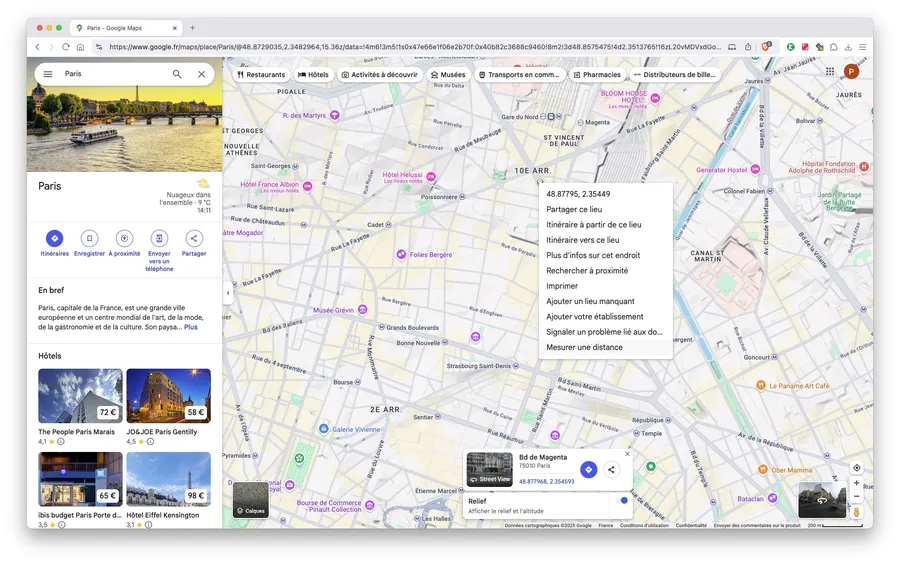Viewport: 900px width, 564px height.
Task: Select the Activités à découvrir chip
Action: tap(380, 75)
